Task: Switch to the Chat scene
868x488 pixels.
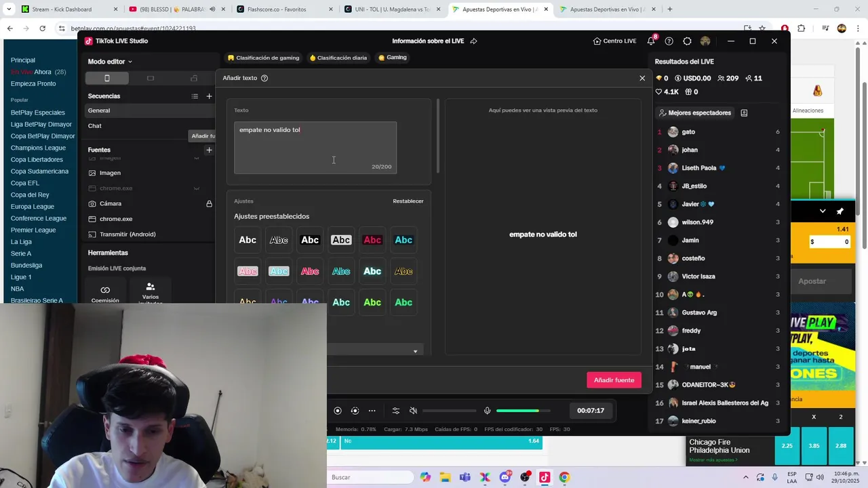Action: pyautogui.click(x=151, y=126)
